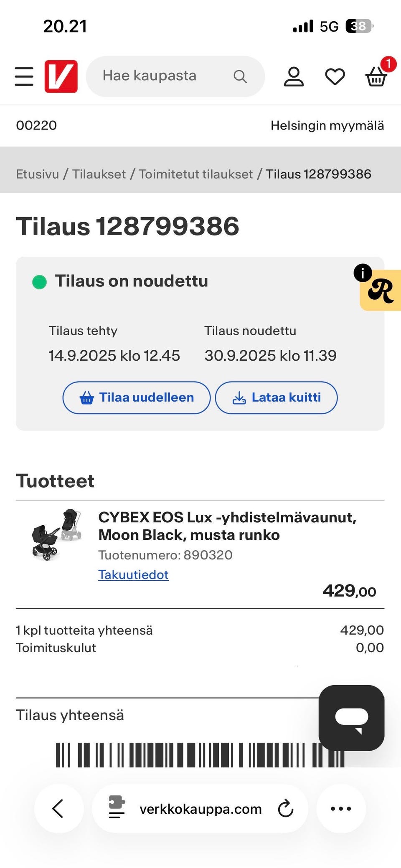Go to 'Etusivu' breadcrumb
This screenshot has width=401, height=868.
tap(38, 174)
